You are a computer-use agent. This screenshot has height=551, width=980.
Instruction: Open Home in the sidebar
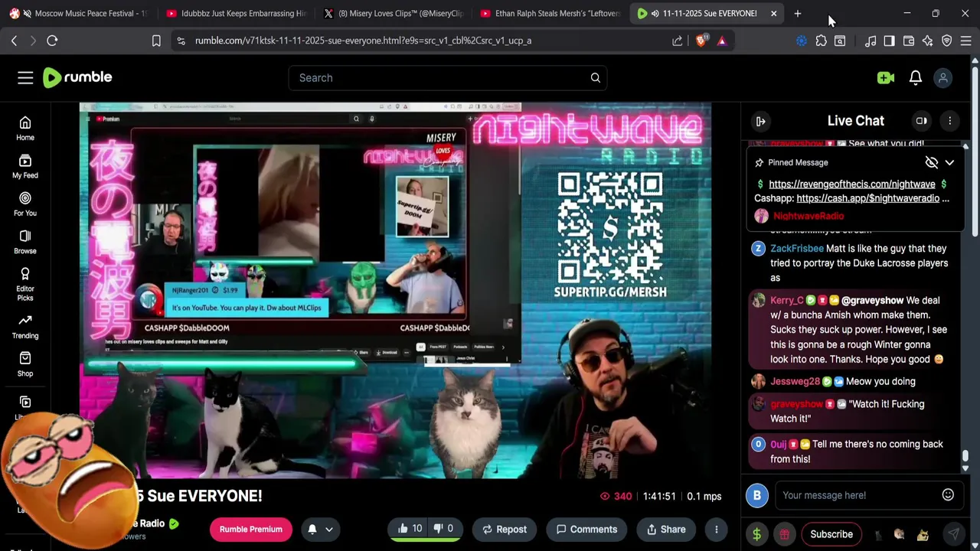pyautogui.click(x=25, y=129)
